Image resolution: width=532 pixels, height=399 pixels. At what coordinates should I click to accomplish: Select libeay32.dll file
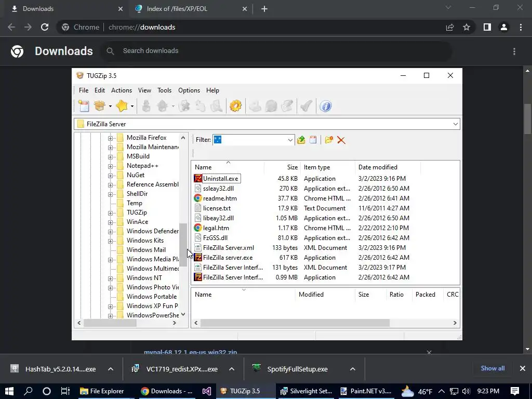pyautogui.click(x=218, y=218)
